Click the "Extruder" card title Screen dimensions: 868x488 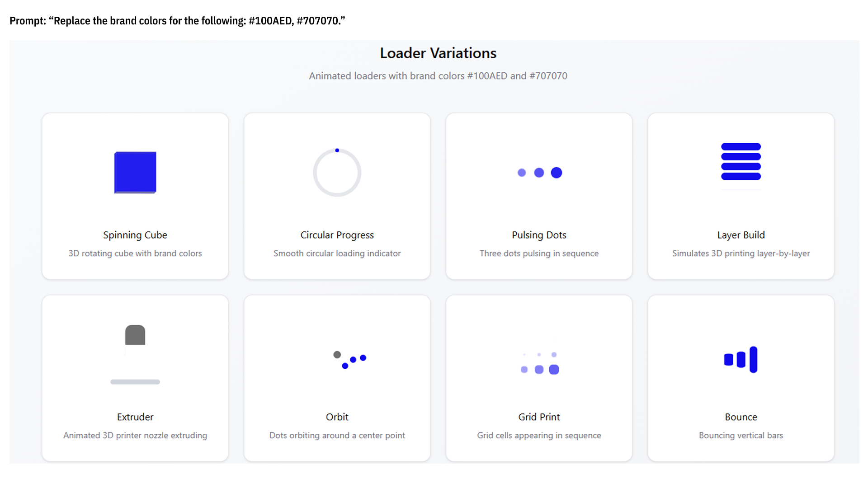(x=135, y=417)
